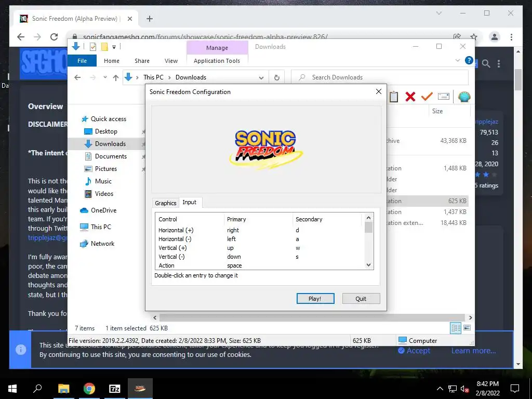The width and height of the screenshot is (532, 399).
Task: Click the orange checkmark icon
Action: 427,97
